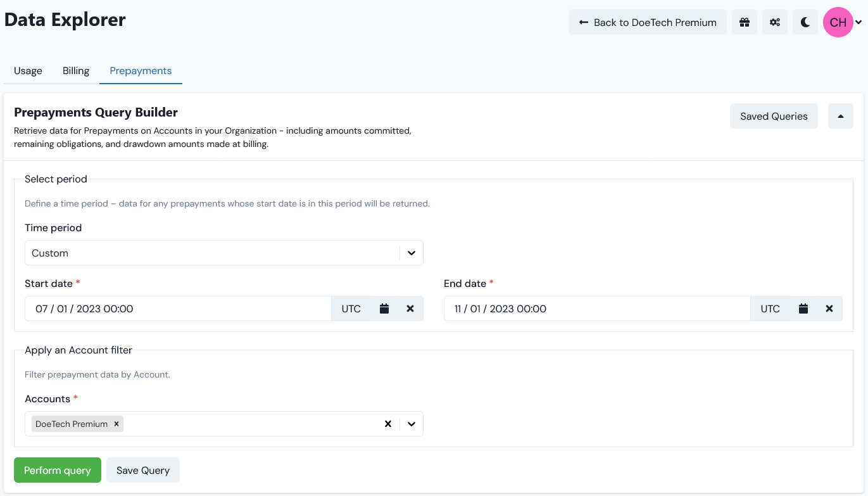Clear the end date field
Image resolution: width=868 pixels, height=496 pixels.
(x=829, y=308)
